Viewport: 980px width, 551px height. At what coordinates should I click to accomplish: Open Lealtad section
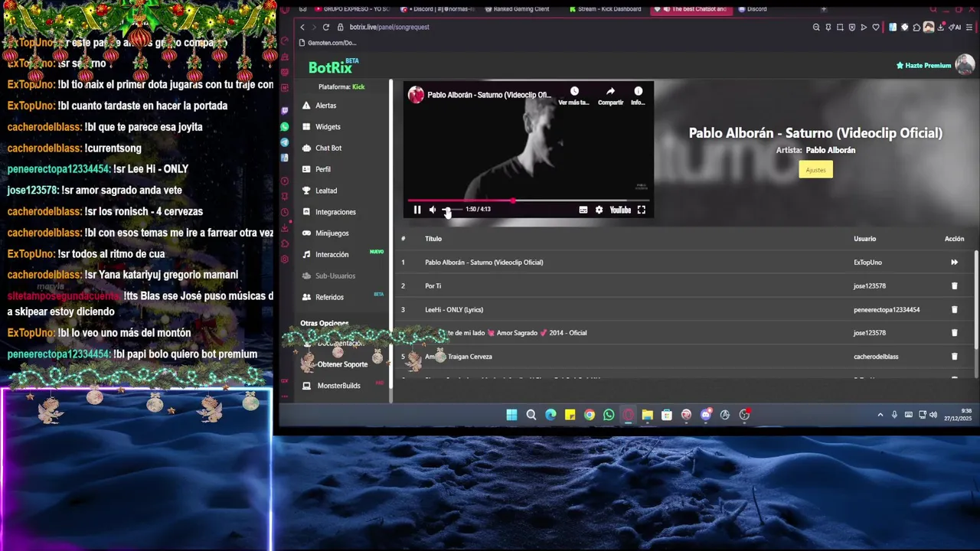click(326, 191)
